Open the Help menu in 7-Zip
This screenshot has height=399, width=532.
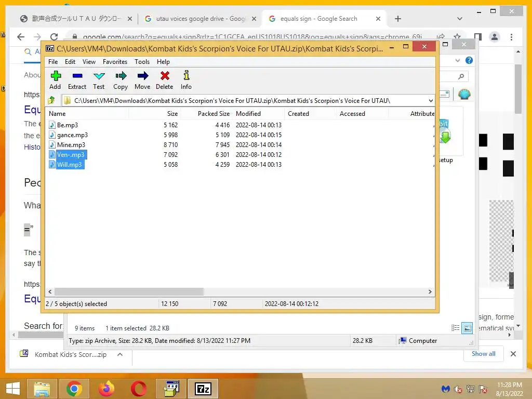coord(163,62)
